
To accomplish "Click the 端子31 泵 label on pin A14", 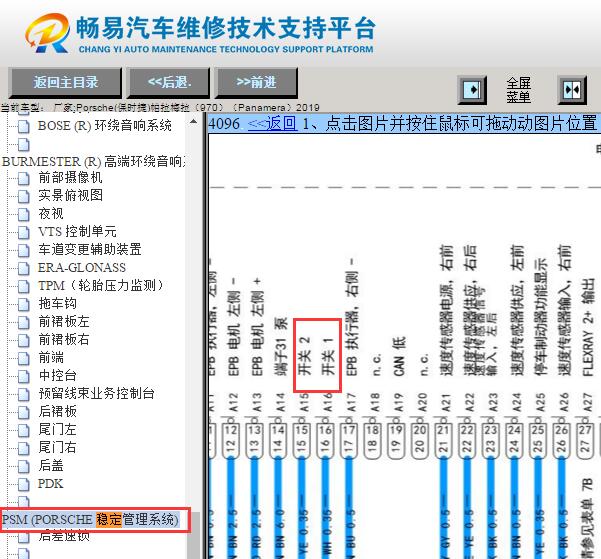I will [281, 347].
